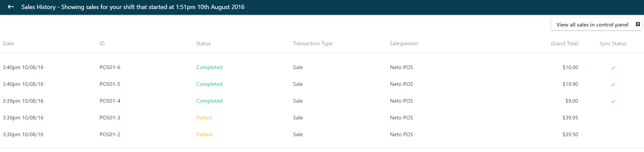The image size is (644, 152).
Task: Click the Grand Total column header
Action: coord(564,44)
